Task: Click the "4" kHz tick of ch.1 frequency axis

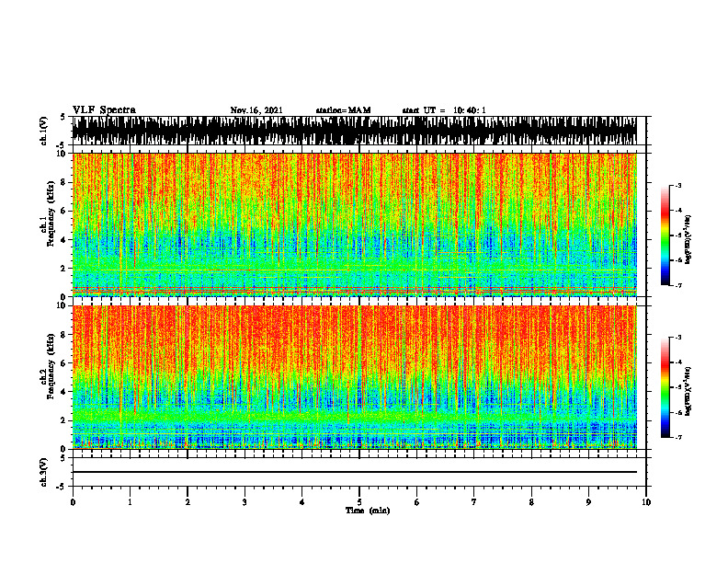Action: click(x=63, y=240)
